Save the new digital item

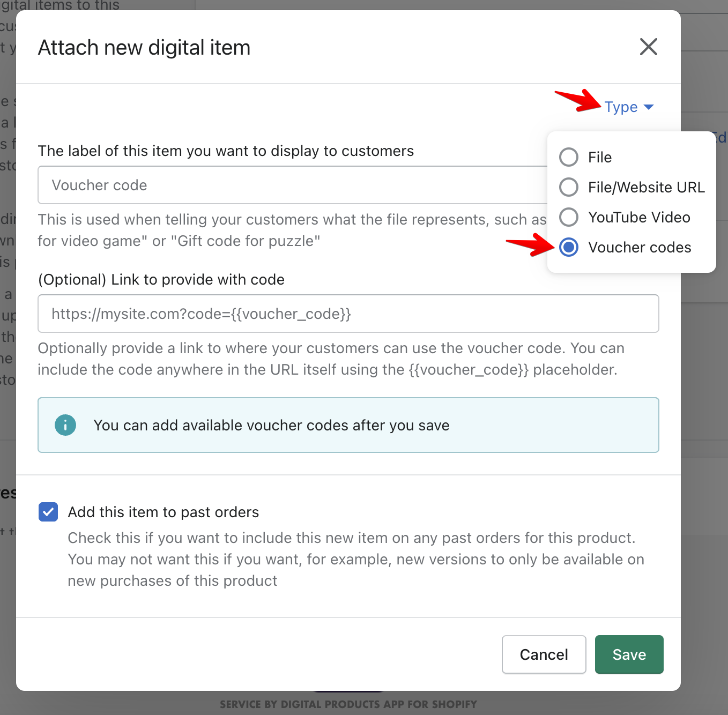click(629, 654)
